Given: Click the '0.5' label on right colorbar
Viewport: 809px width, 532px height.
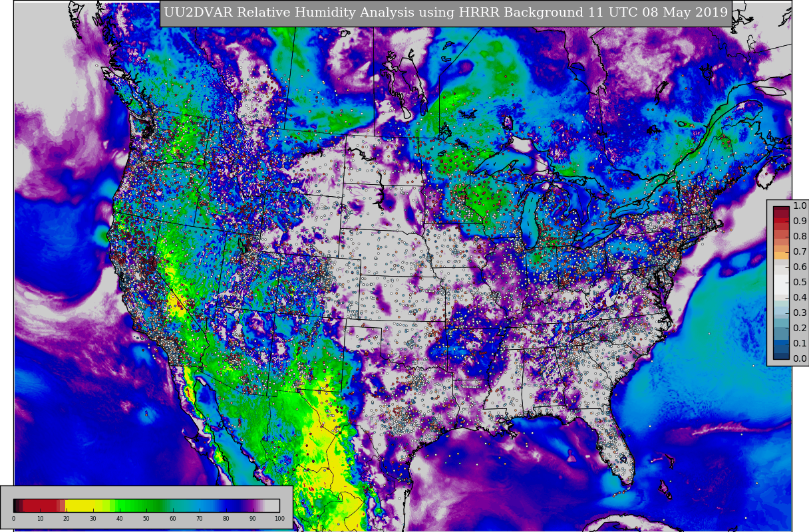Looking at the screenshot, I should click(800, 283).
